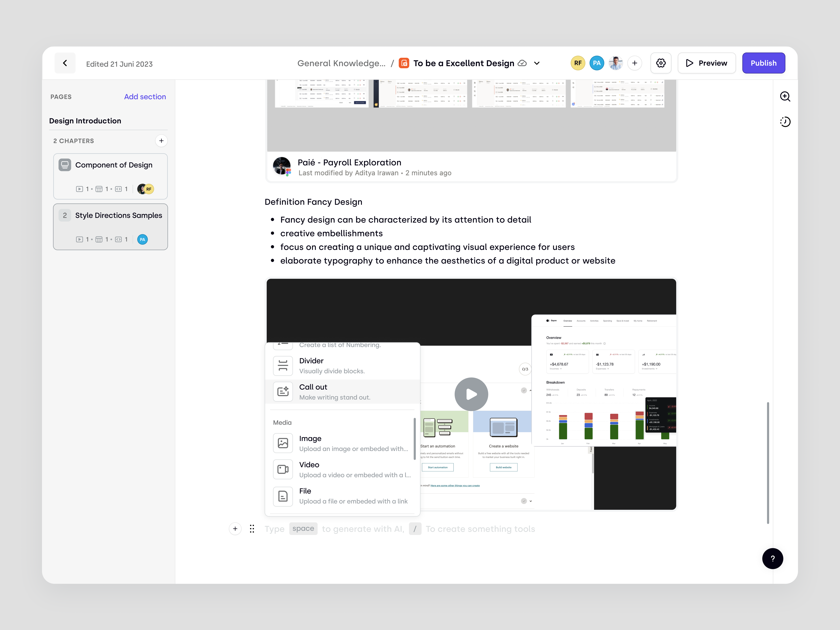Image resolution: width=840 pixels, height=630 pixels.
Task: Grab the drag handle next to the text prompt
Action: point(252,529)
